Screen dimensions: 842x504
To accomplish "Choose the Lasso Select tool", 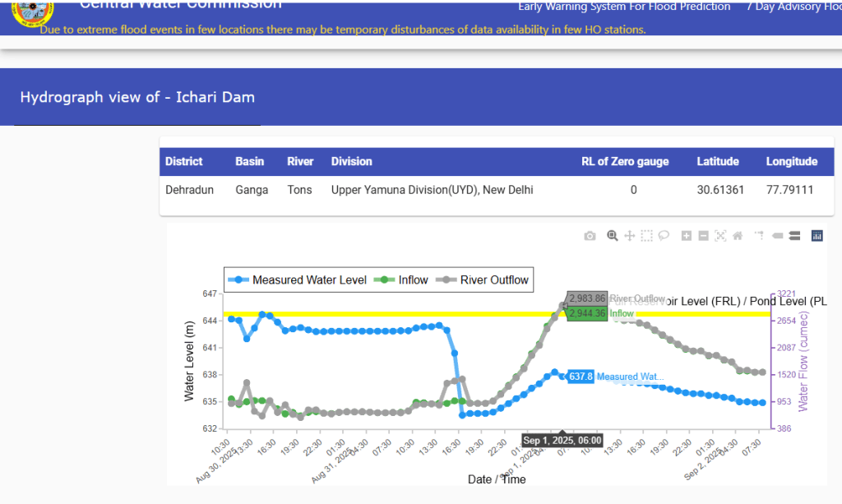I will point(664,236).
